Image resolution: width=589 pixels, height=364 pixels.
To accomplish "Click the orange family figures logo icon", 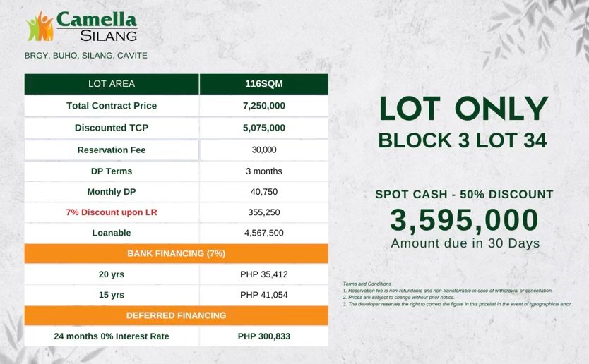I will point(40,26).
